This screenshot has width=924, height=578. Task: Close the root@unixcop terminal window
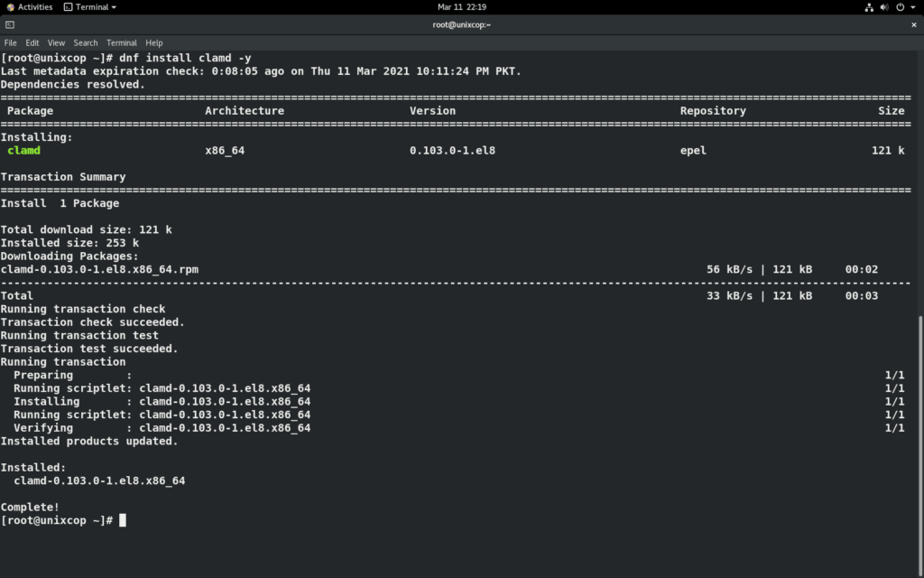pos(914,24)
